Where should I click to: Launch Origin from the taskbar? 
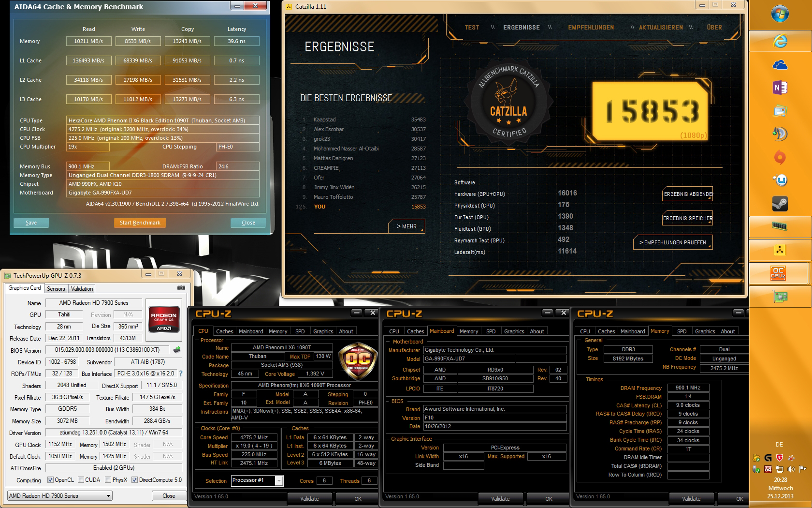coord(780,157)
